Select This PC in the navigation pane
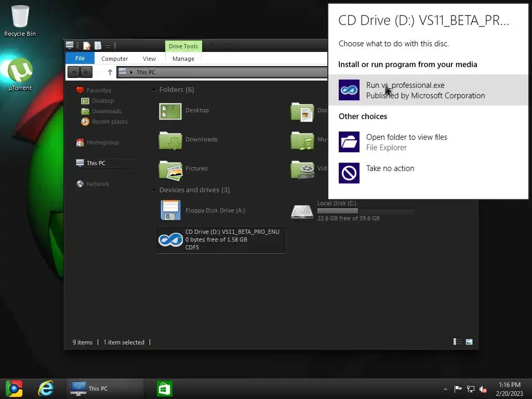 coord(96,163)
